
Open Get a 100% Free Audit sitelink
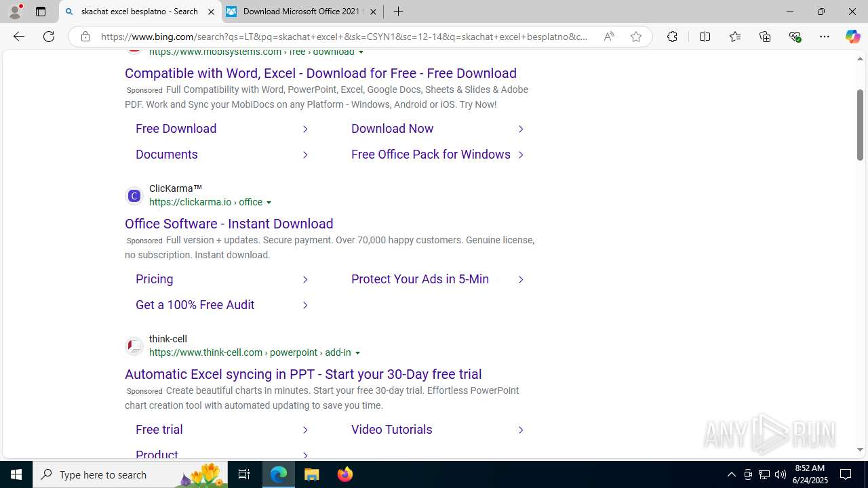(x=195, y=305)
